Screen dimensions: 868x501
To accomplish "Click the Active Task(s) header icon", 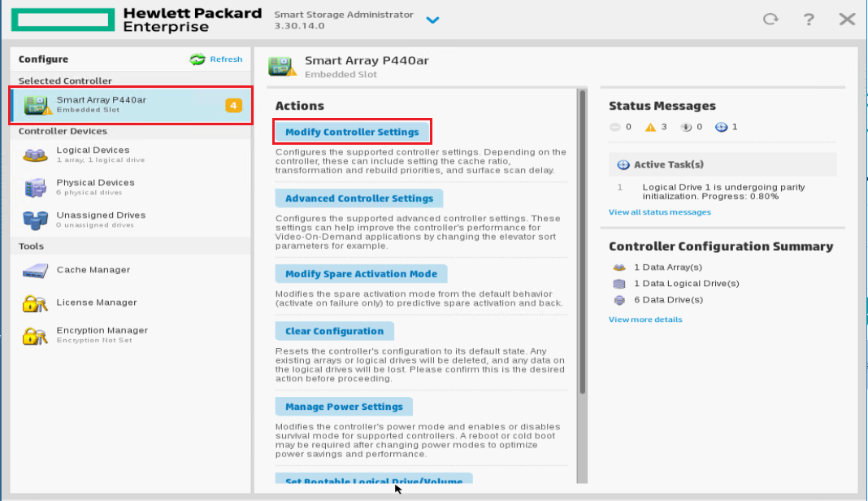I will pos(623,164).
